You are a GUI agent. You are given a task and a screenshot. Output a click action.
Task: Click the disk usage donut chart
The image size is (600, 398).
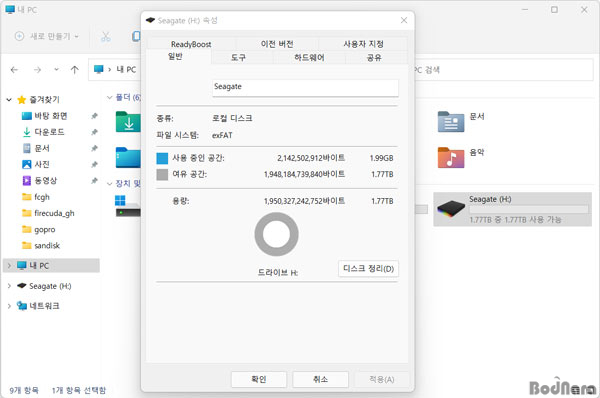pyautogui.click(x=276, y=234)
